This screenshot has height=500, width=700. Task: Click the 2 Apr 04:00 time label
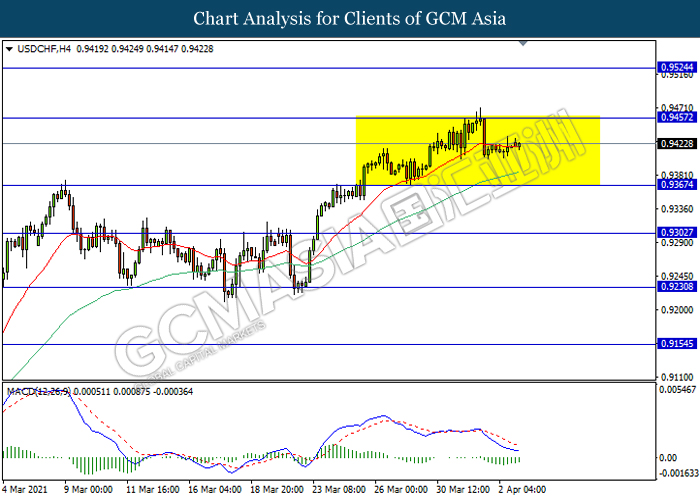(522, 490)
